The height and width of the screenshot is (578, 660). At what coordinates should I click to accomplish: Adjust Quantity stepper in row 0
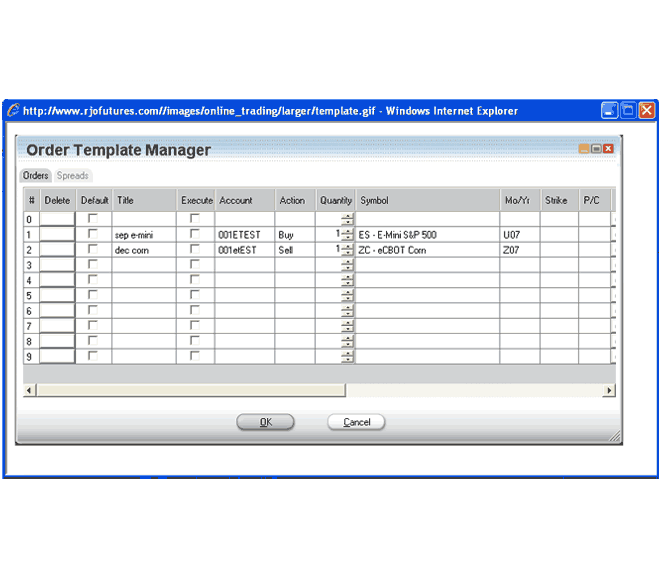point(348,219)
